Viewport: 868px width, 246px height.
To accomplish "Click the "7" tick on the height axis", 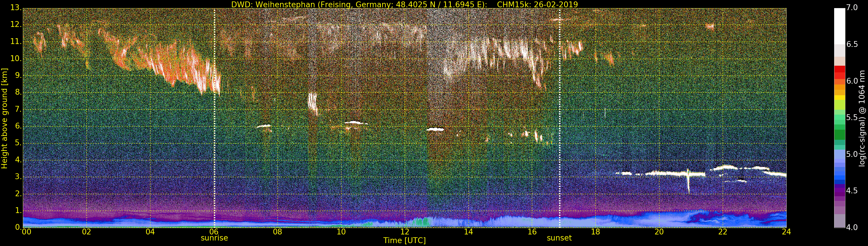I will coord(18,109).
